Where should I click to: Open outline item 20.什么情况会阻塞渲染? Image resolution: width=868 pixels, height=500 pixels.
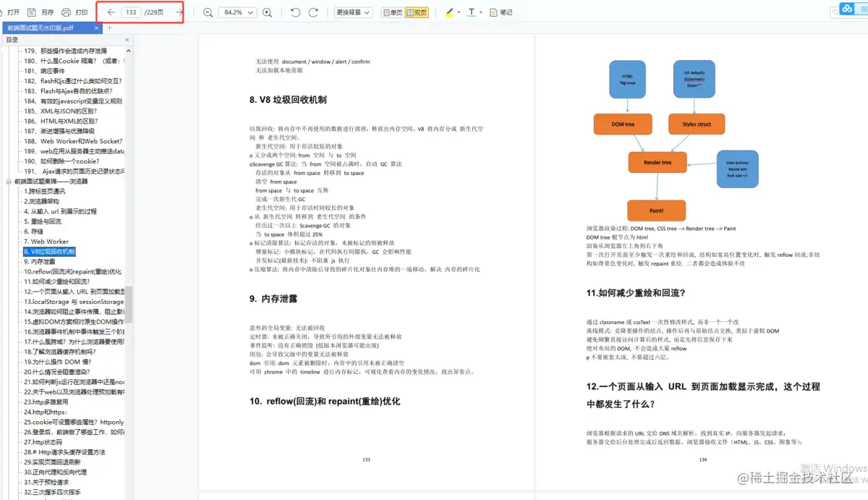click(x=57, y=372)
